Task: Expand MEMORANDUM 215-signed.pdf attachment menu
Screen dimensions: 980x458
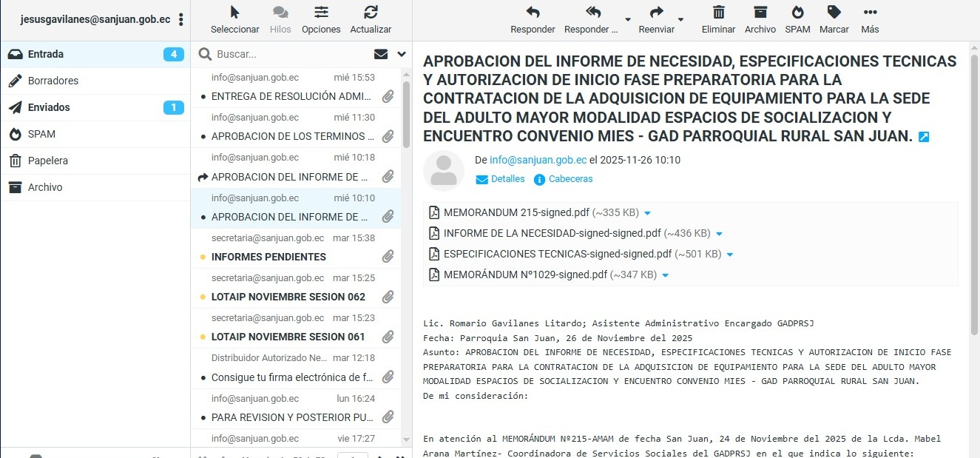Action: (648, 213)
